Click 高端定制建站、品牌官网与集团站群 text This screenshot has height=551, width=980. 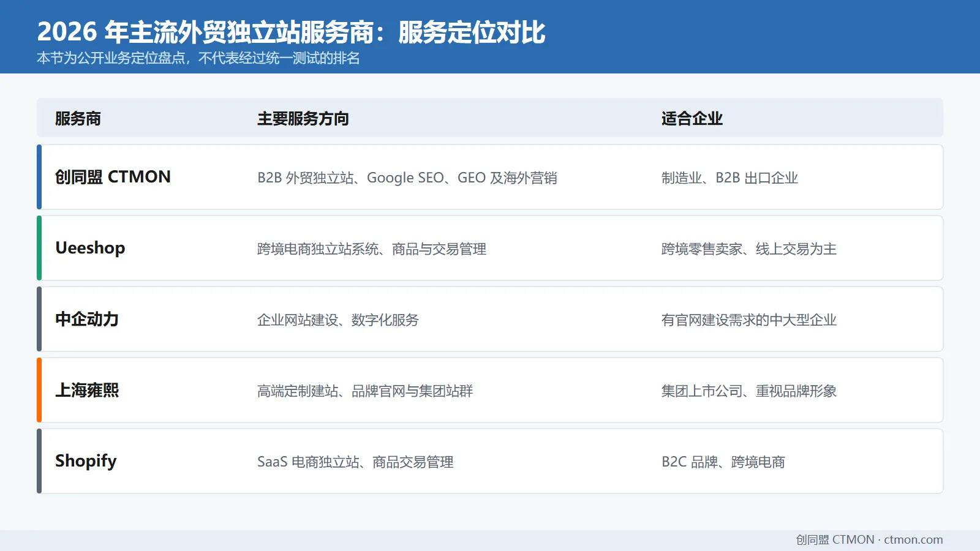[x=365, y=391]
